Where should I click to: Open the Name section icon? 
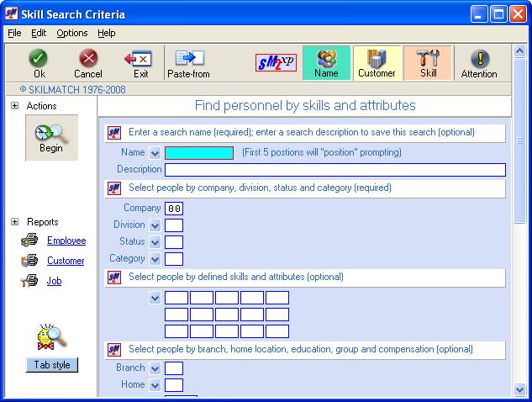326,59
